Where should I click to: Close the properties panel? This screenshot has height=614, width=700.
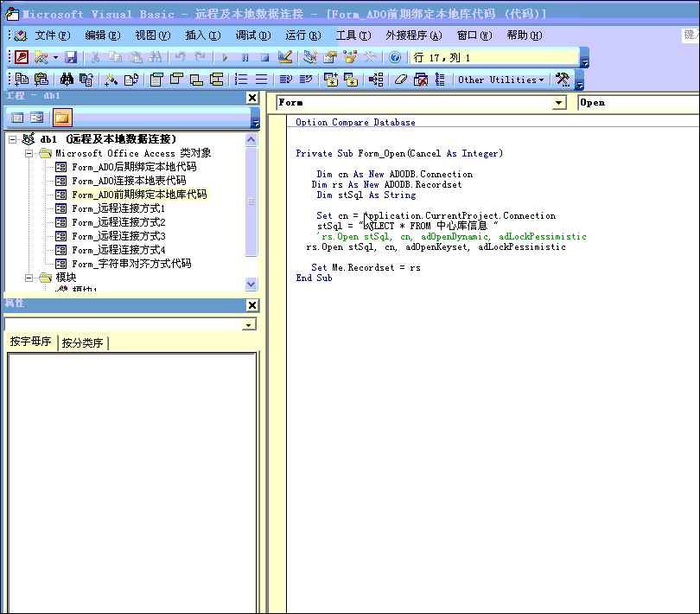pyautogui.click(x=252, y=305)
